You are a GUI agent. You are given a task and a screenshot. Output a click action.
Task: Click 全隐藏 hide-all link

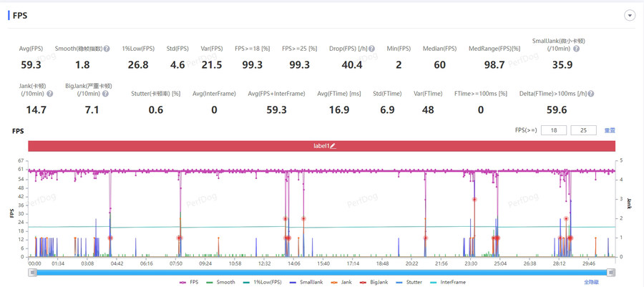(x=592, y=283)
